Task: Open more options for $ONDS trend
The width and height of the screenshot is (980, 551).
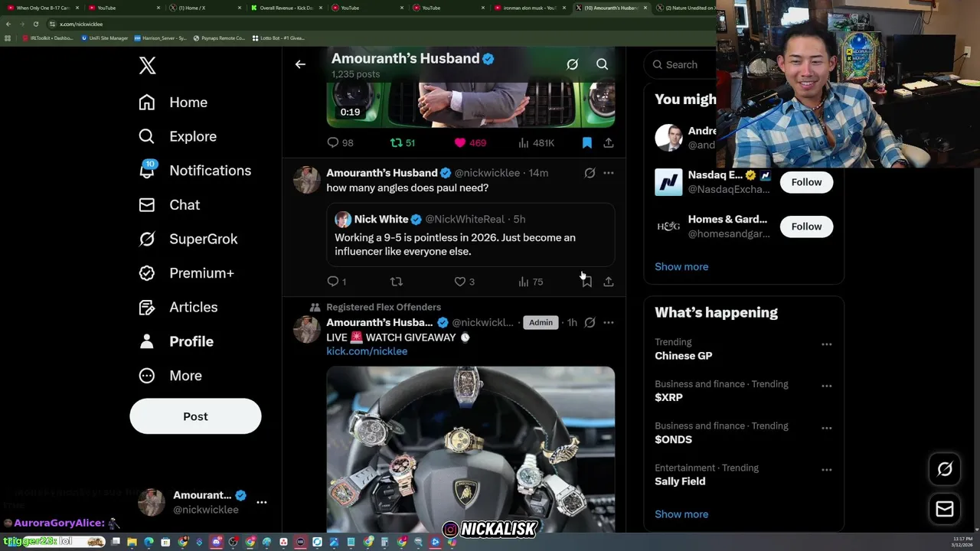Action: (x=827, y=428)
